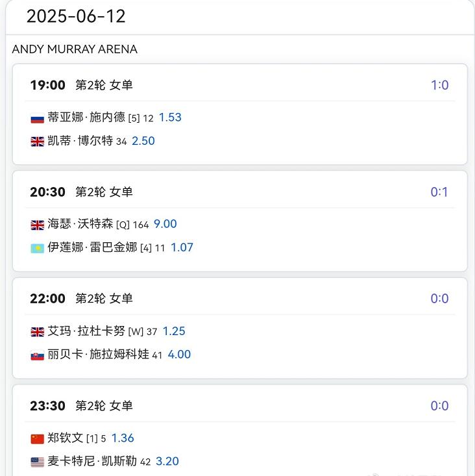Click the US flag beside 麦卡特尼·凯斯勒
Screen dimensions: 475x476
(37, 462)
